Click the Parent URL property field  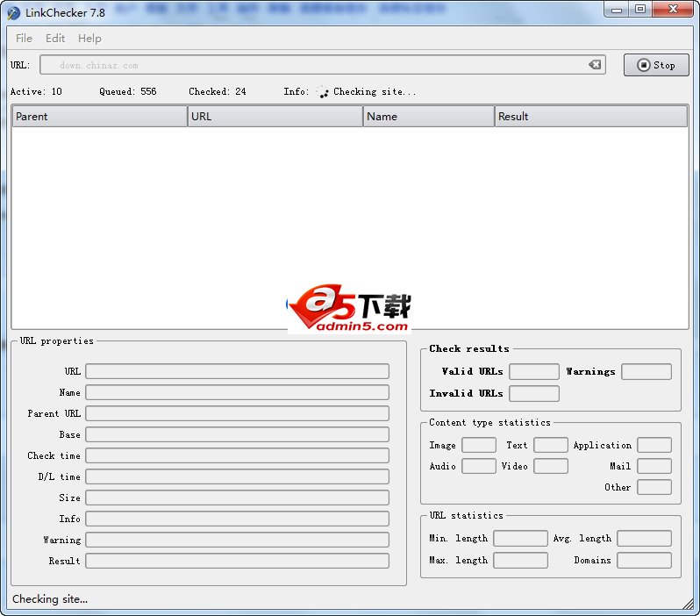[x=237, y=413]
